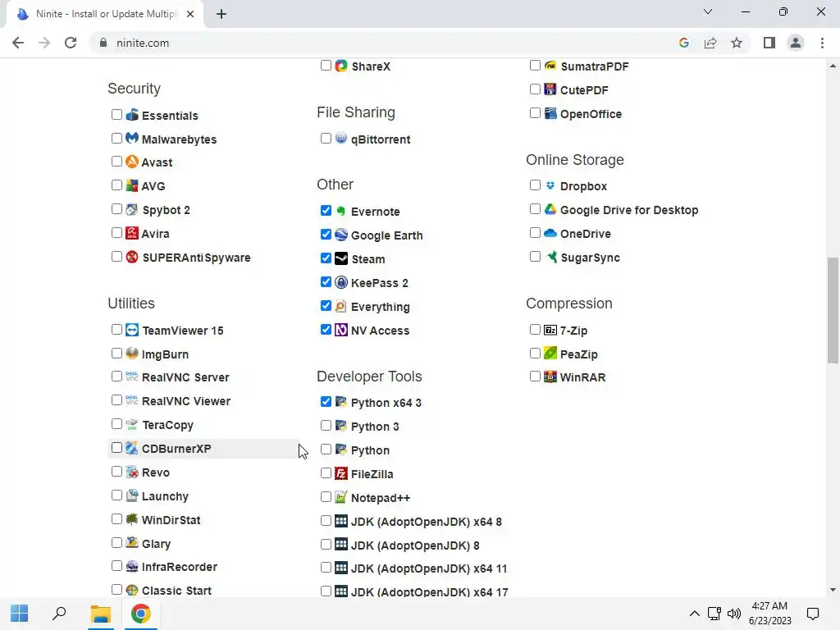Click the taskbar volume icon
The height and width of the screenshot is (630, 840).
(x=734, y=614)
